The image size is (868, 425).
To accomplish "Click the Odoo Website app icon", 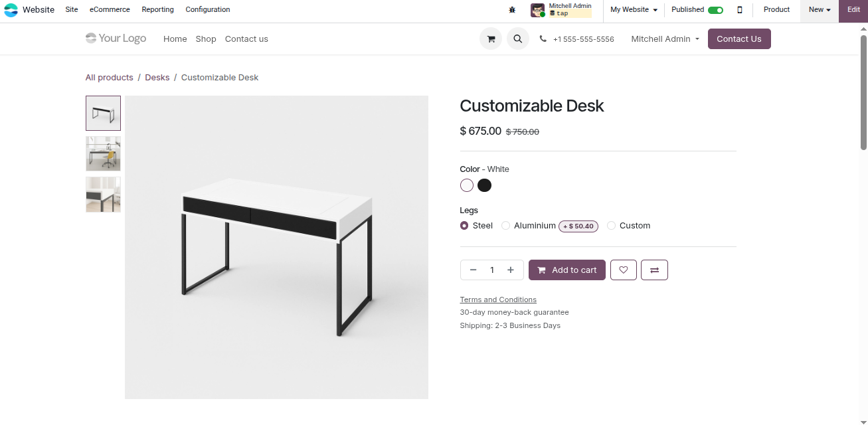I will coord(11,10).
